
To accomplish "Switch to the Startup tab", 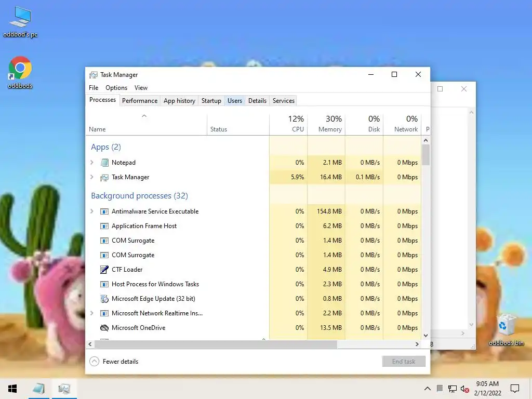I will (211, 101).
